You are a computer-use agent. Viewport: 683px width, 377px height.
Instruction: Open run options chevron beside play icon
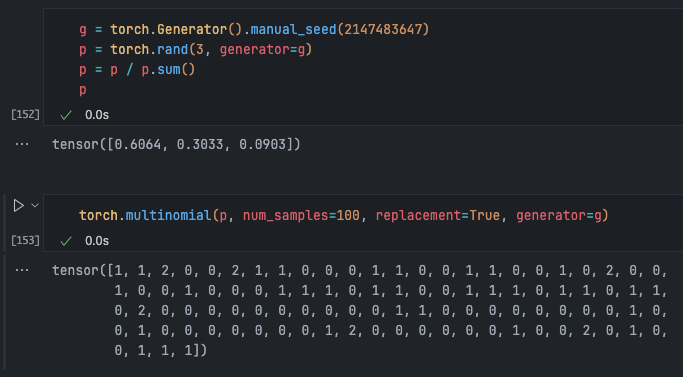(35, 205)
